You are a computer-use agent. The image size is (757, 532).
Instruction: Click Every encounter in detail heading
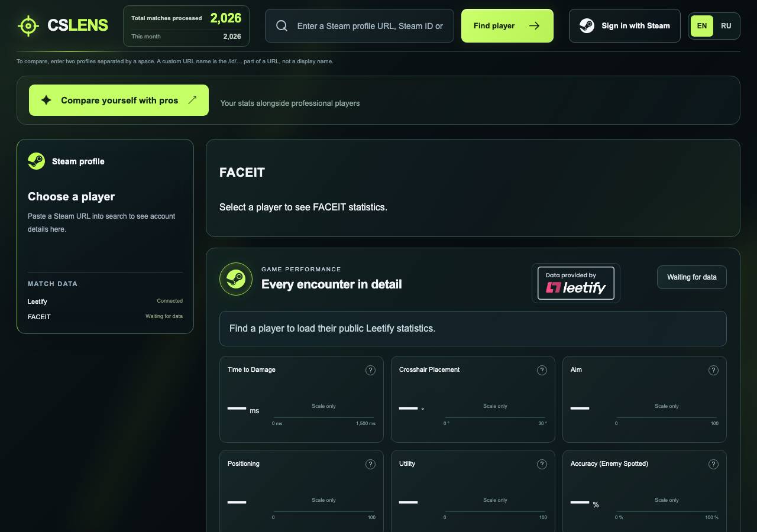click(331, 284)
